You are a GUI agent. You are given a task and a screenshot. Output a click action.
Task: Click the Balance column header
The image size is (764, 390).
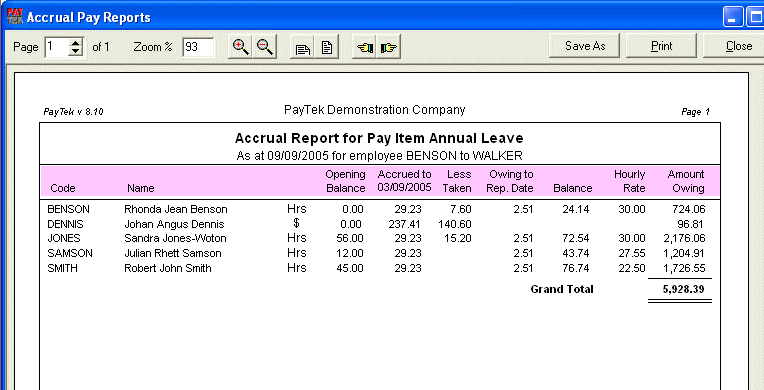[x=573, y=188]
